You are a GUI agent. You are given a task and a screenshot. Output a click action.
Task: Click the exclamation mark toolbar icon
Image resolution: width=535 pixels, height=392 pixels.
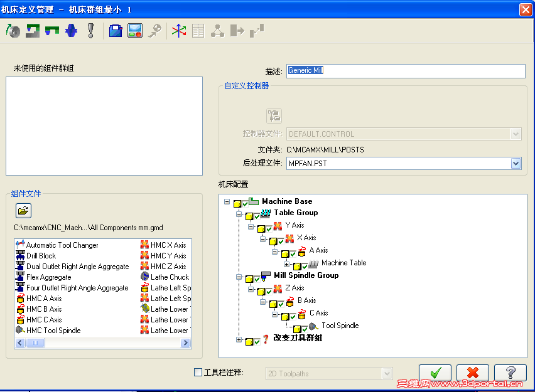(90, 30)
